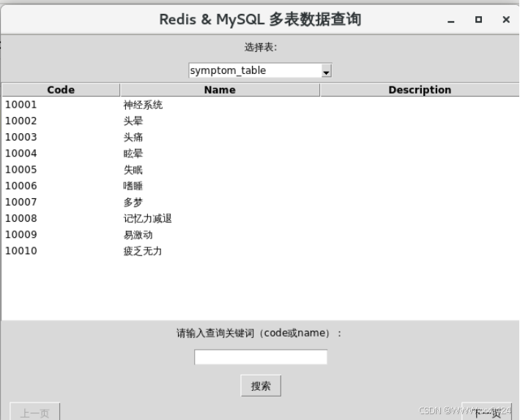The height and width of the screenshot is (420, 520).
Task: Click the name cell 神经系统
Action: [143, 105]
